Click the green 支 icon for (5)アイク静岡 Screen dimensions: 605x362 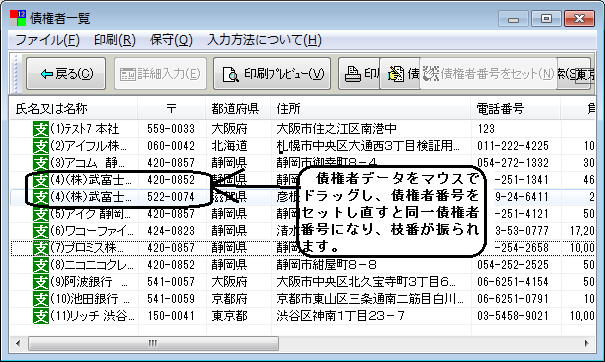tap(41, 214)
